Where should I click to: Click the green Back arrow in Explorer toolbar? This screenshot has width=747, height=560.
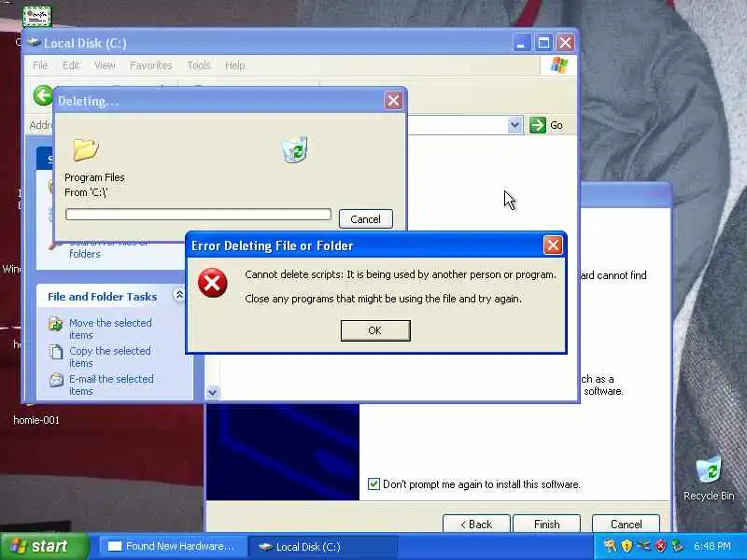pyautogui.click(x=43, y=95)
